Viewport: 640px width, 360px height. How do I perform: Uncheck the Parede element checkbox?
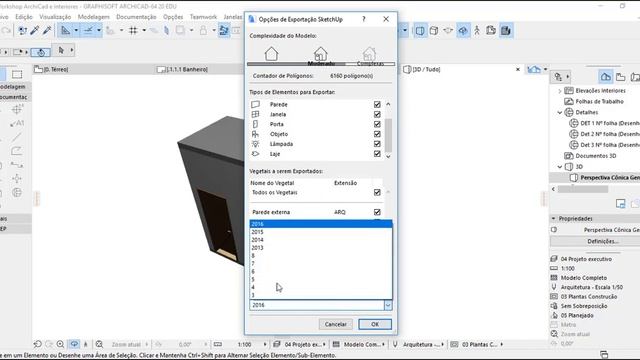[377, 104]
